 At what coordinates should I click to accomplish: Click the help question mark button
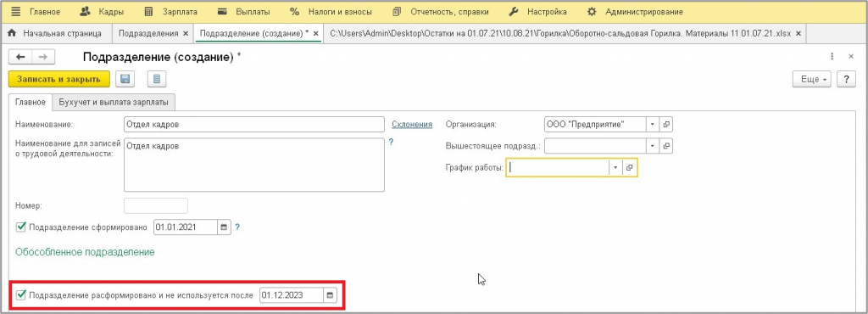point(846,79)
